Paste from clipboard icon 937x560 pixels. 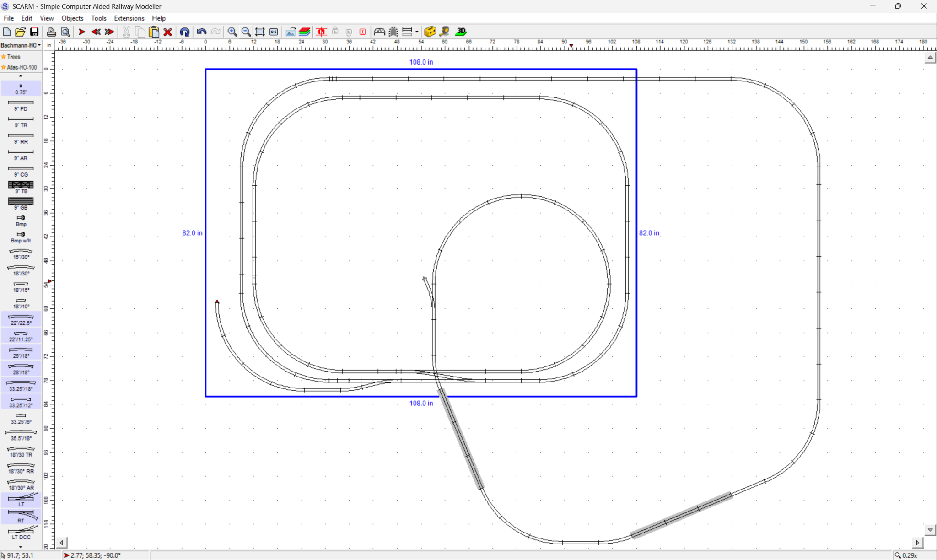click(x=154, y=32)
